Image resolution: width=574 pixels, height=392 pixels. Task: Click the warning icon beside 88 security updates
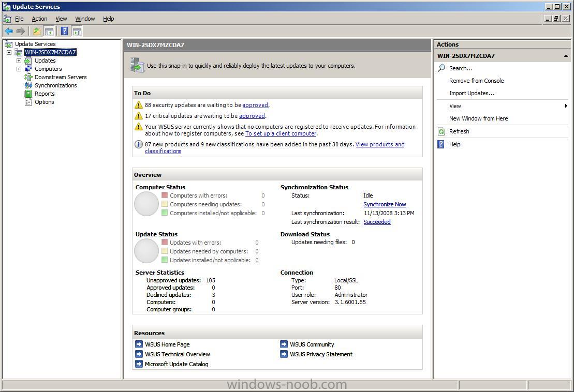pos(138,105)
